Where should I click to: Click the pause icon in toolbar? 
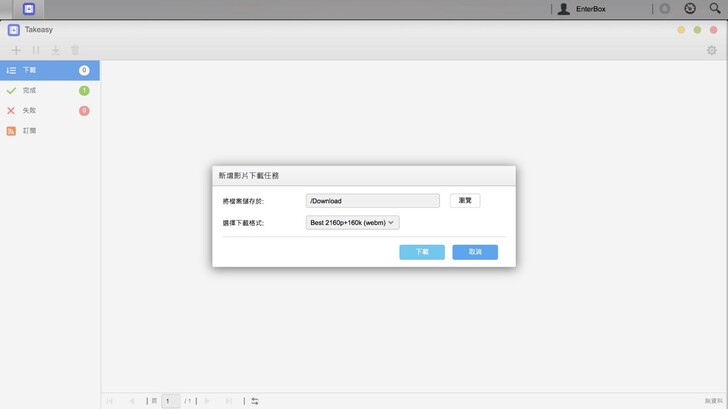(36, 50)
